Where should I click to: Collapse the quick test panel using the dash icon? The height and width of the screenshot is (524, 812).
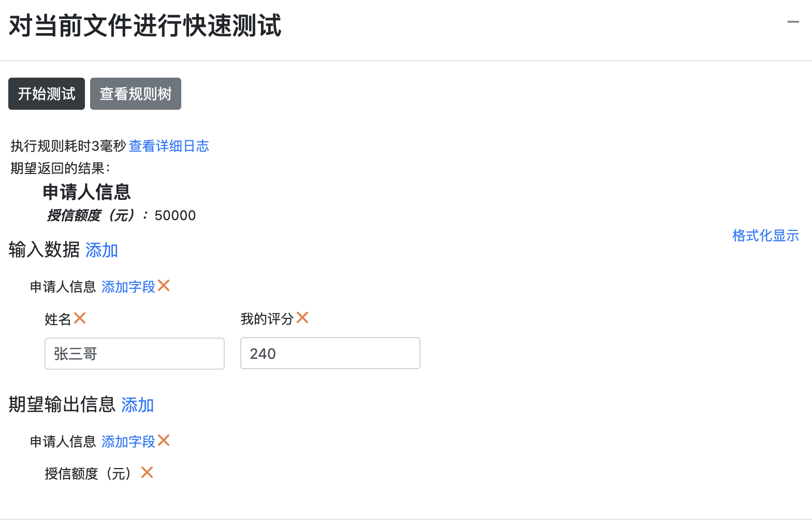click(x=793, y=22)
